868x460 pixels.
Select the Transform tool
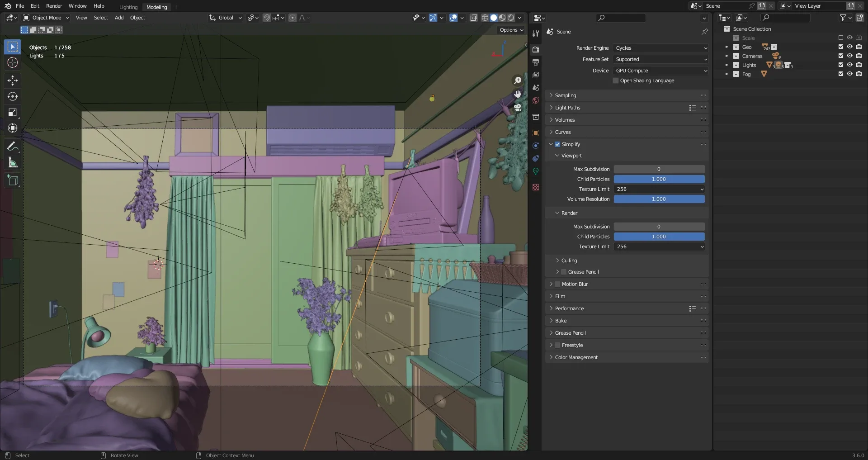(13, 128)
